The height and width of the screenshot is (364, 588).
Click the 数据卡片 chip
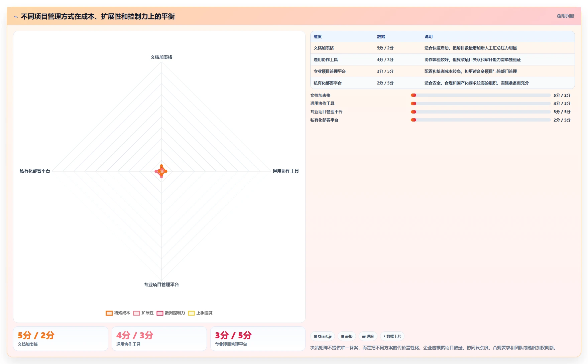coord(392,336)
